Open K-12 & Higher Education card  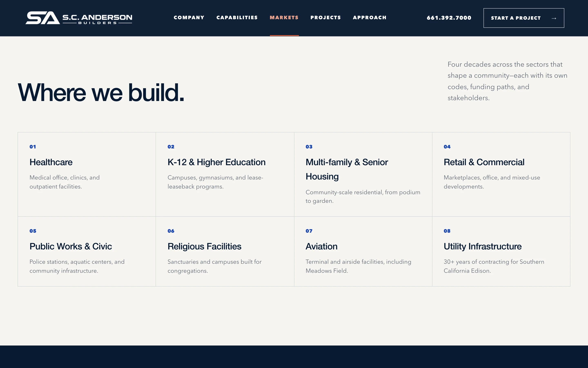(x=225, y=174)
